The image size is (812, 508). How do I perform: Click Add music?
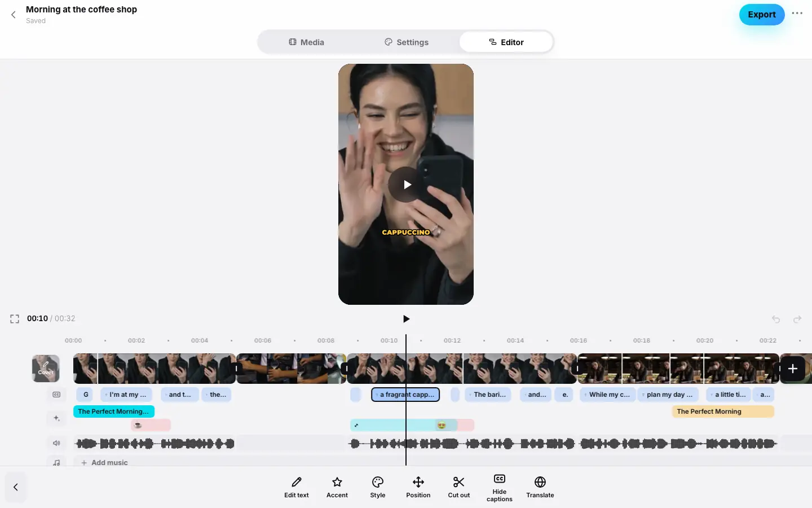pos(105,463)
